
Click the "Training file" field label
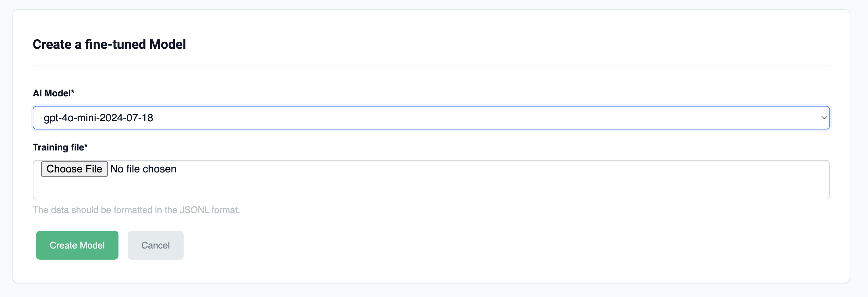(x=58, y=147)
